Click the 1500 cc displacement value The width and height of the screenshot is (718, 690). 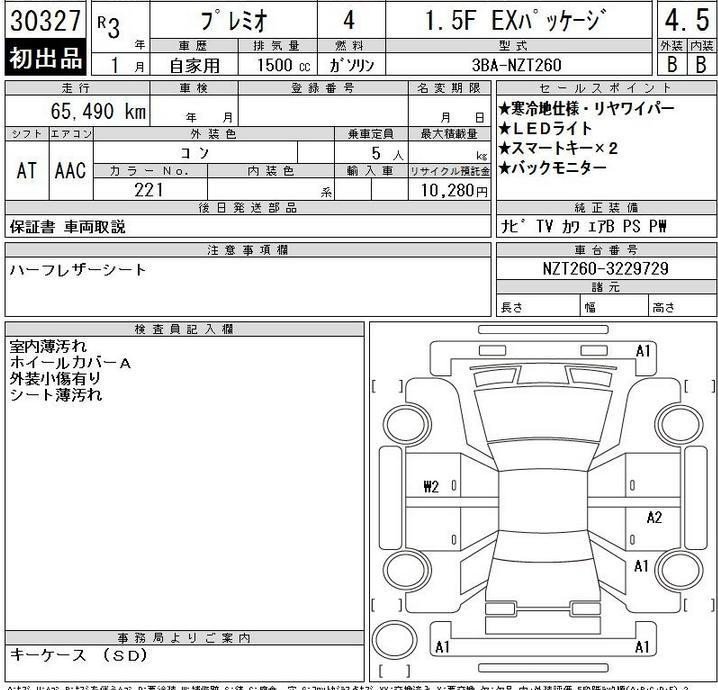283,65
